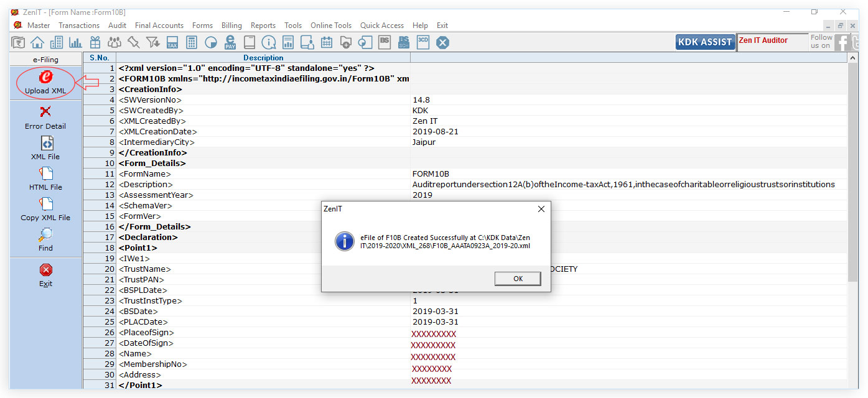Click the scroll up arrow of the grid
868x398 pixels.
coord(852,57)
